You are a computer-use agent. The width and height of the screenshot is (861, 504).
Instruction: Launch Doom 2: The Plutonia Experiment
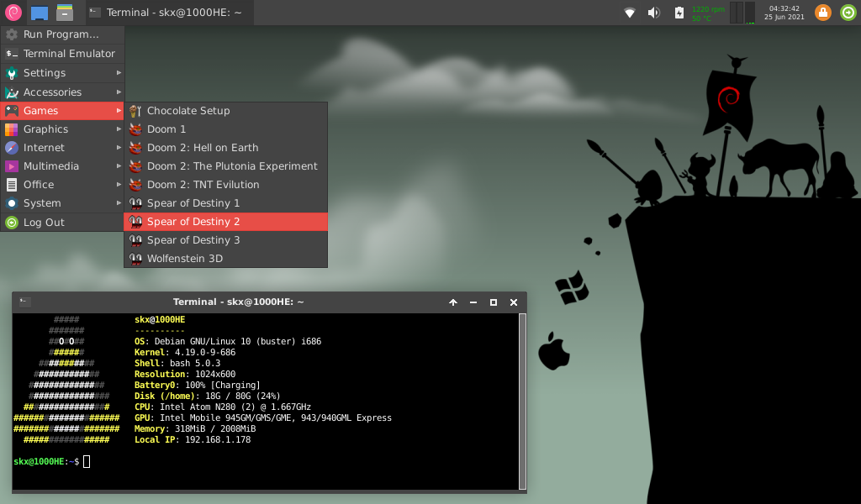[225, 165]
